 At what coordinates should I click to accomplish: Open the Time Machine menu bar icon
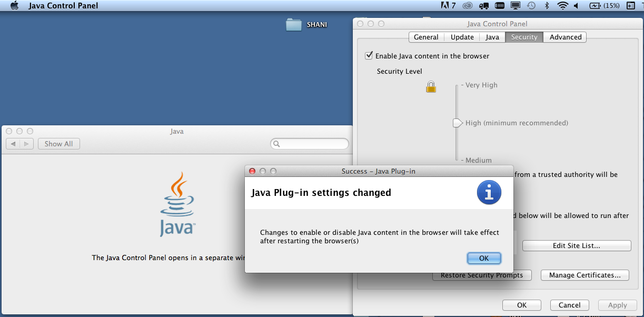point(532,5)
